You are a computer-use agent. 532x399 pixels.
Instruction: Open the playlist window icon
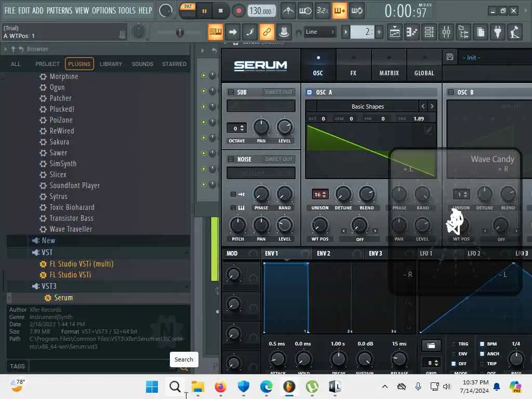(x=395, y=32)
